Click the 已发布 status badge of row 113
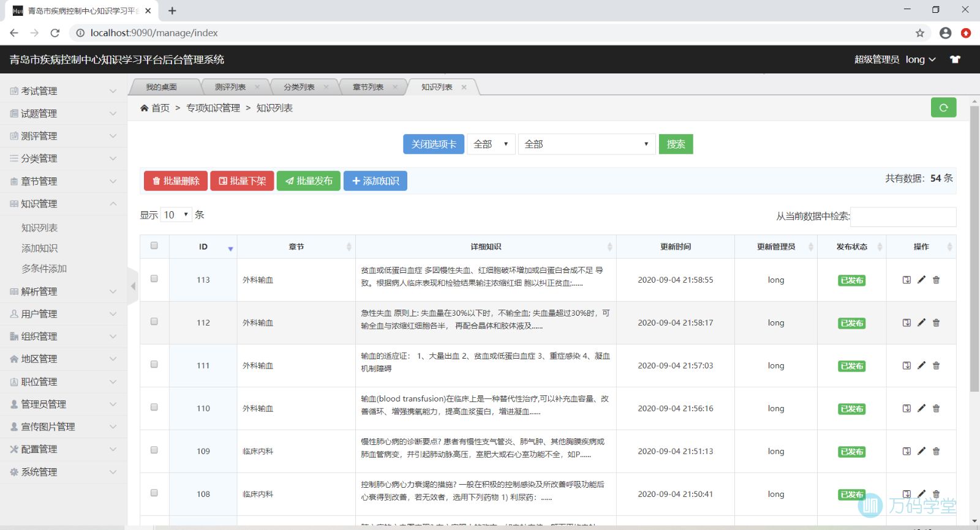Screen dimensions: 980x530 pyautogui.click(x=852, y=280)
